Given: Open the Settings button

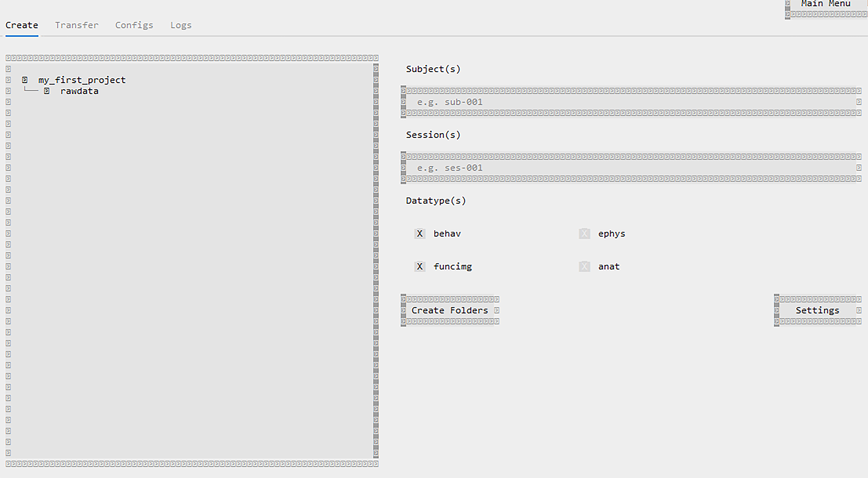Looking at the screenshot, I should point(817,310).
